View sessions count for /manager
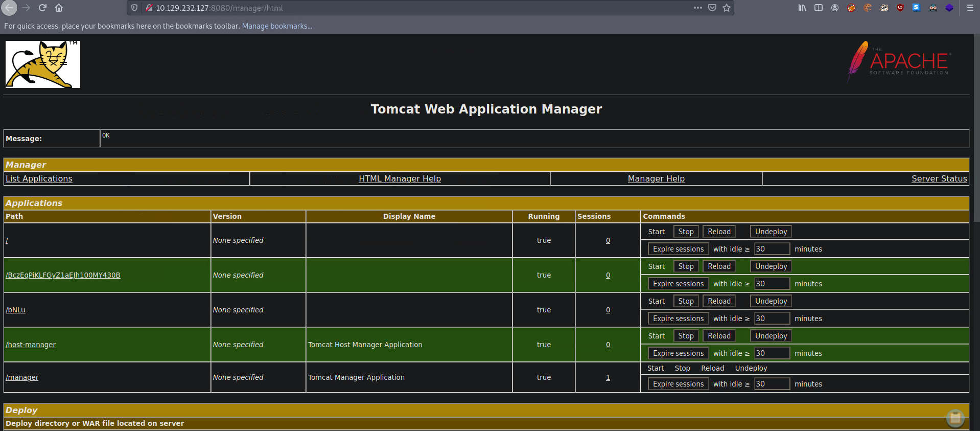The image size is (980, 431). pyautogui.click(x=608, y=377)
